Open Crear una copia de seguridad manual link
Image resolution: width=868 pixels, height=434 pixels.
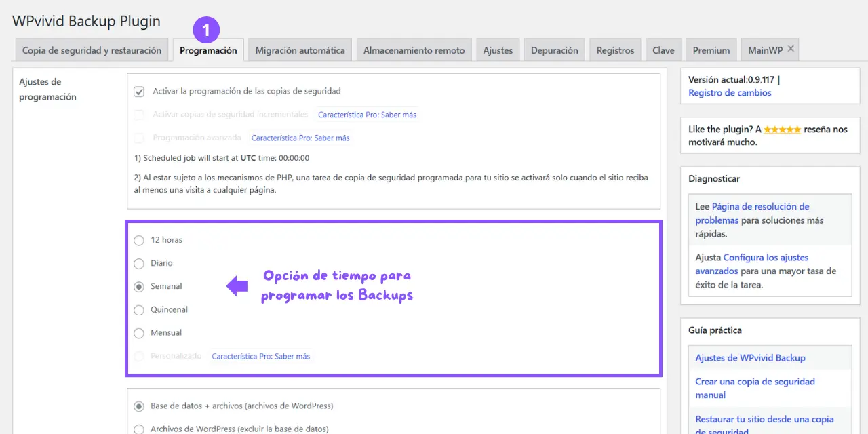click(755, 388)
